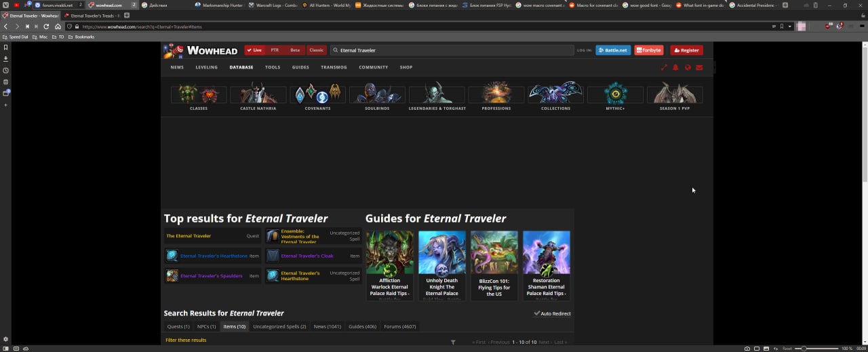Click the results filter funnel icon

point(453,343)
